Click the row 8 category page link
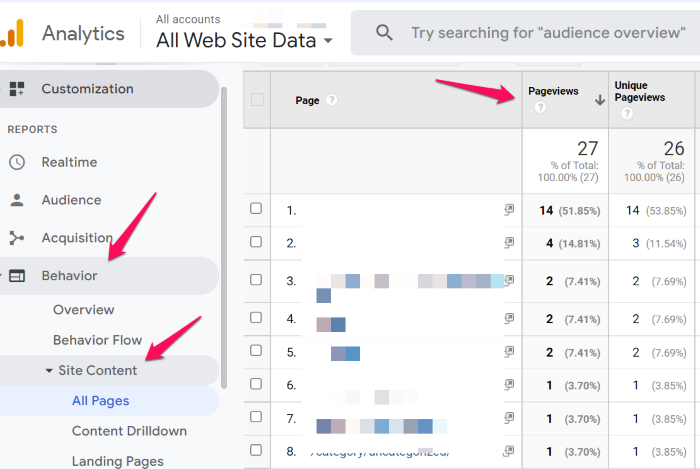700x469 pixels. pos(380,452)
